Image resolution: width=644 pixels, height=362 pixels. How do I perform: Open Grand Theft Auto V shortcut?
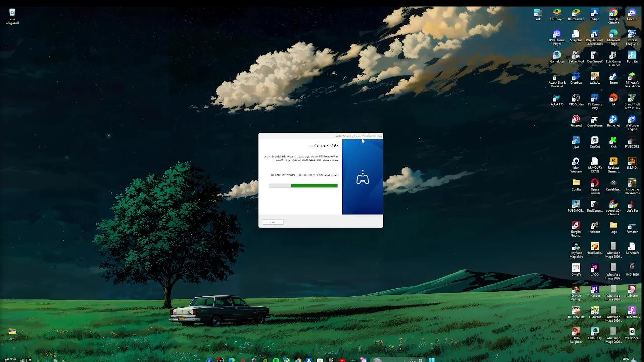tap(632, 101)
